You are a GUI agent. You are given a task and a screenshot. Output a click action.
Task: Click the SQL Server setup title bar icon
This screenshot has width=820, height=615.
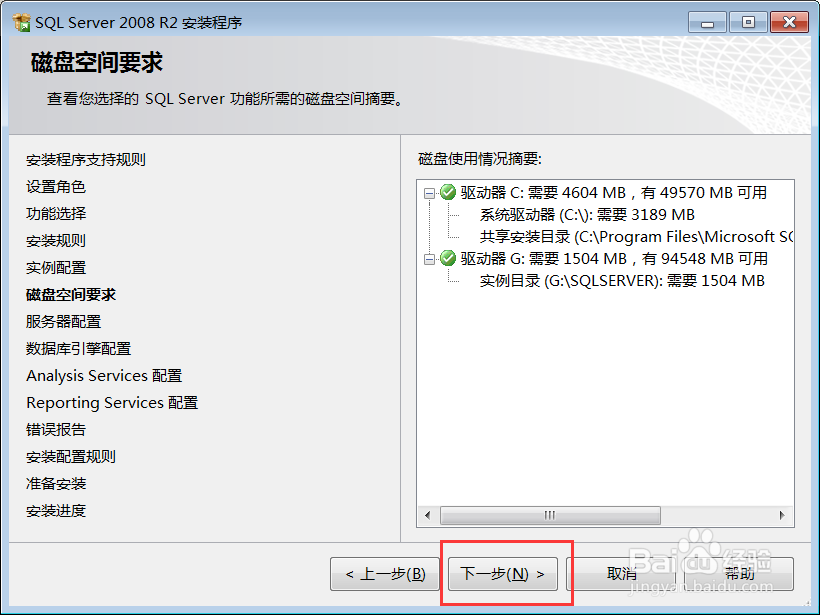21,22
